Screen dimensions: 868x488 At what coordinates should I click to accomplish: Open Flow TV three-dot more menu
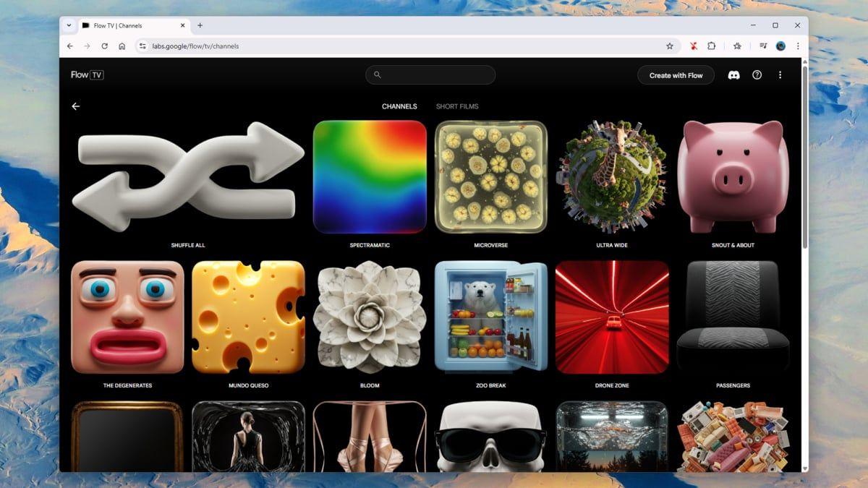[x=780, y=75]
